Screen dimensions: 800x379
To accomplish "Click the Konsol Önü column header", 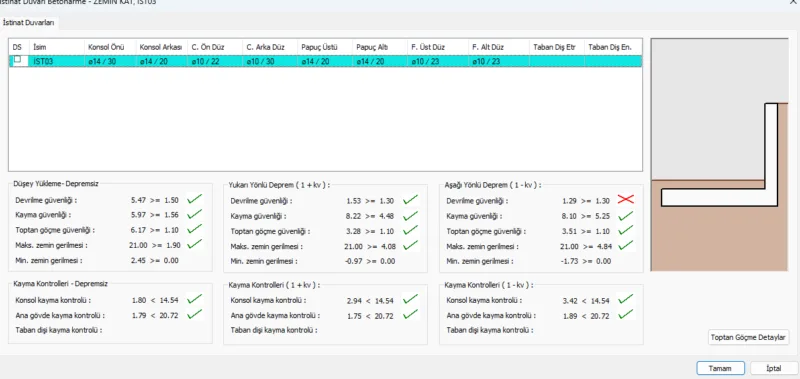I will coord(110,47).
